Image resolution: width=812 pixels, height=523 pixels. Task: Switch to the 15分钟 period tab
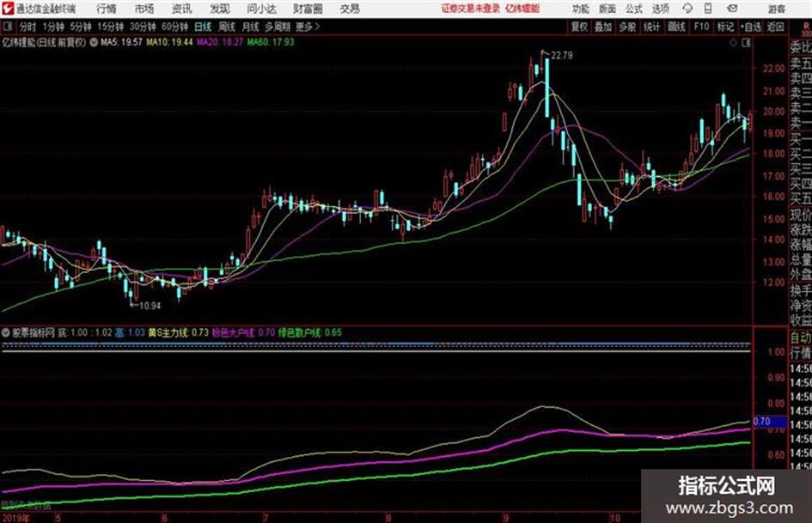coord(111,27)
